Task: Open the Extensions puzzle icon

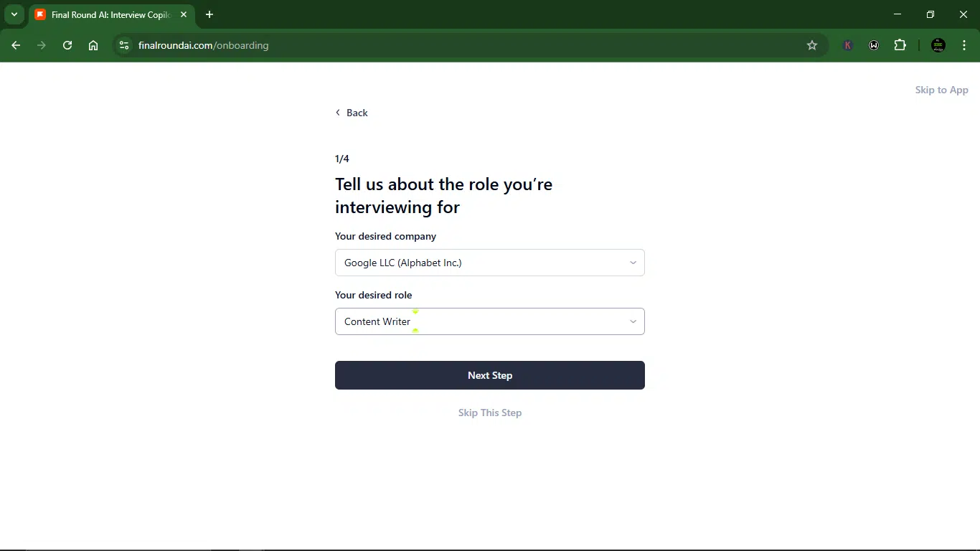Action: pyautogui.click(x=900, y=45)
